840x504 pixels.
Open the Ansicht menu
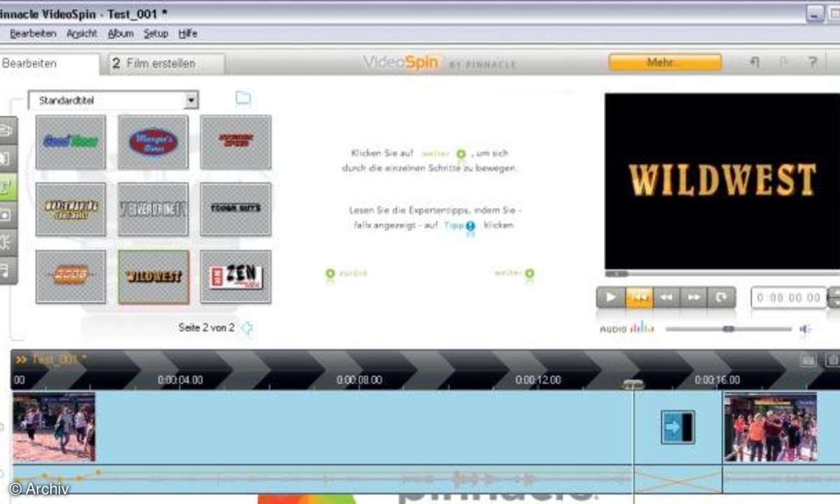82,33
